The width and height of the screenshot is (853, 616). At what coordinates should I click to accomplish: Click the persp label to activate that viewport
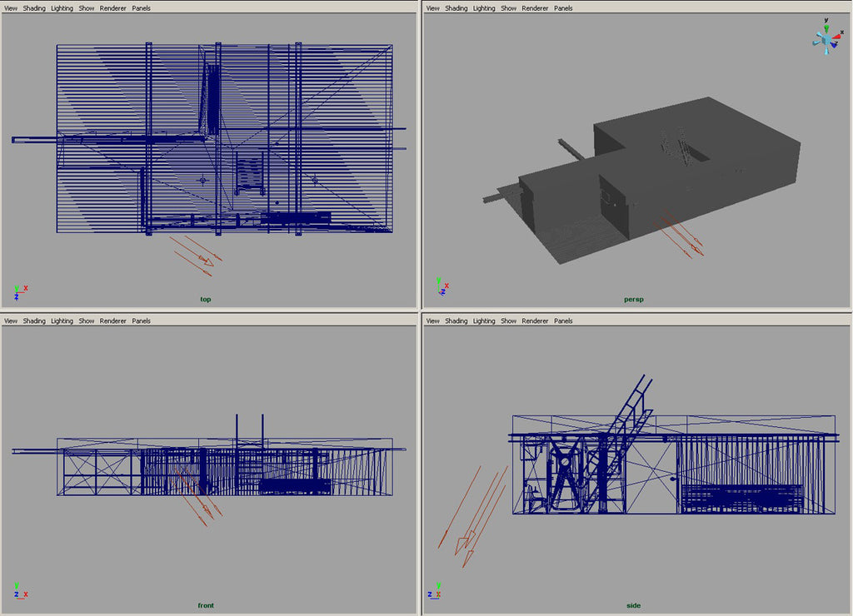pos(634,298)
